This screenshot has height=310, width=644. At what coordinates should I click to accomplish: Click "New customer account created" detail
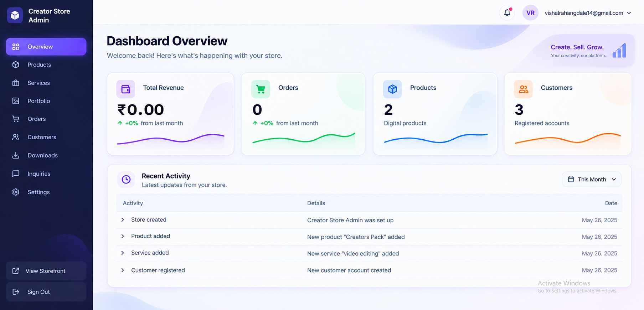[349, 270]
